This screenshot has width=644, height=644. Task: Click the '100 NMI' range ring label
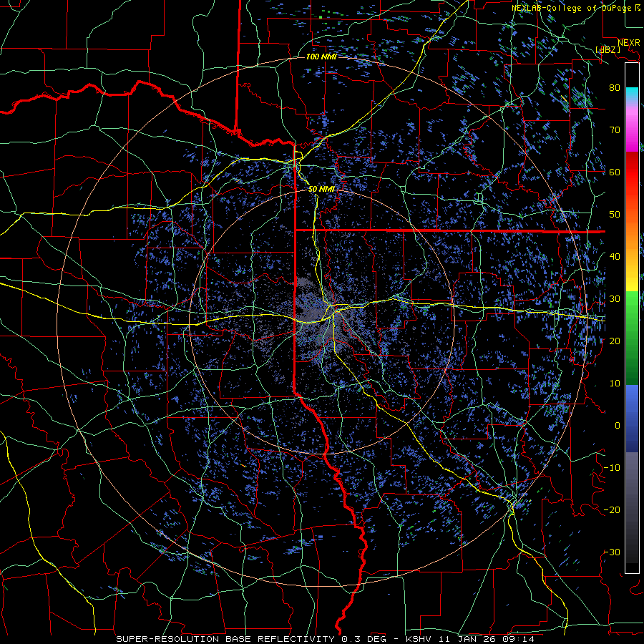coord(321,57)
